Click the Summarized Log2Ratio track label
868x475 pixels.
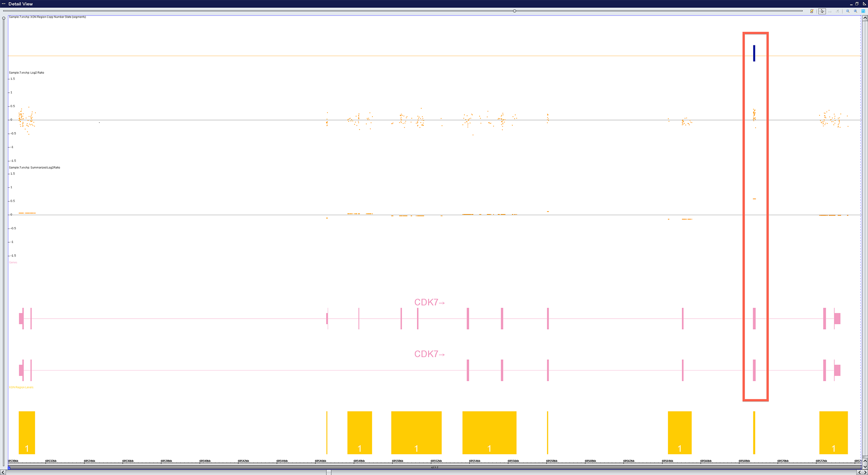pyautogui.click(x=35, y=168)
